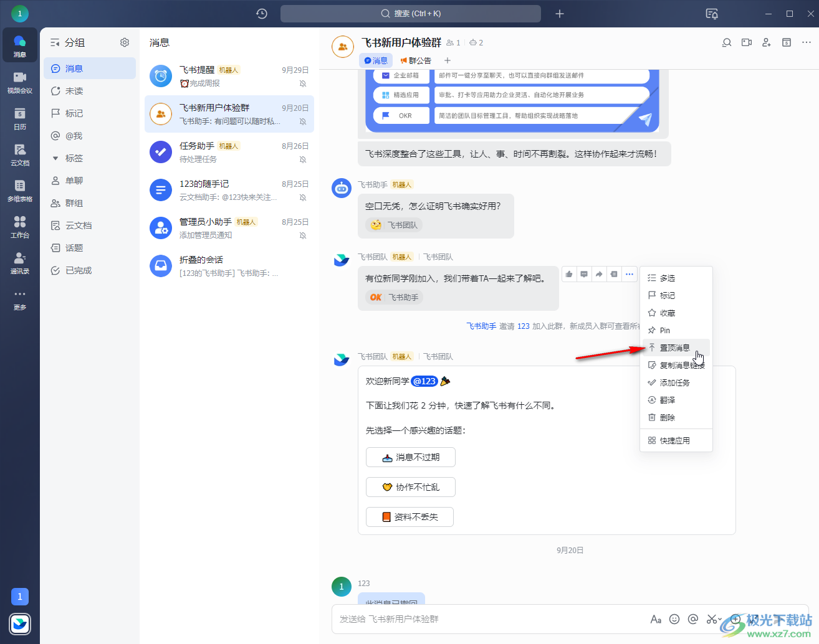Open the history clock icon in title bar
Screen dimensions: 819x644
[x=262, y=14]
